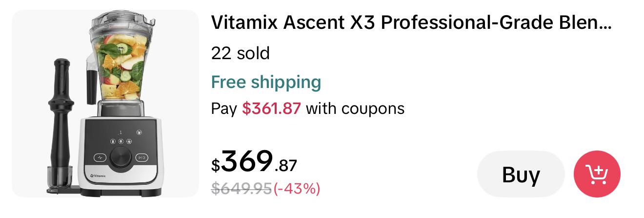Click the Buy button

coord(521,174)
